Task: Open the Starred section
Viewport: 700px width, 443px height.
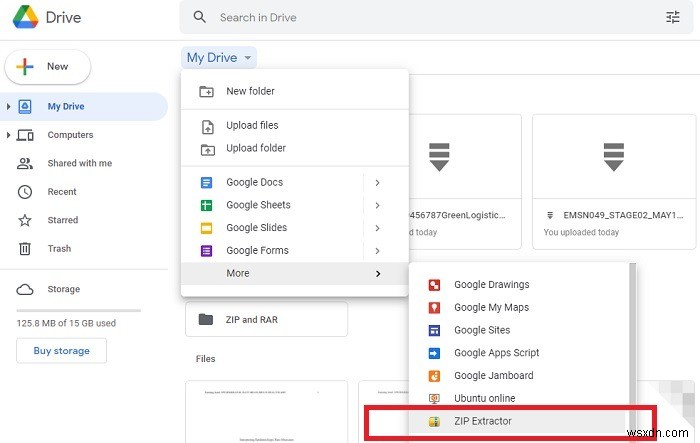Action: pos(62,220)
